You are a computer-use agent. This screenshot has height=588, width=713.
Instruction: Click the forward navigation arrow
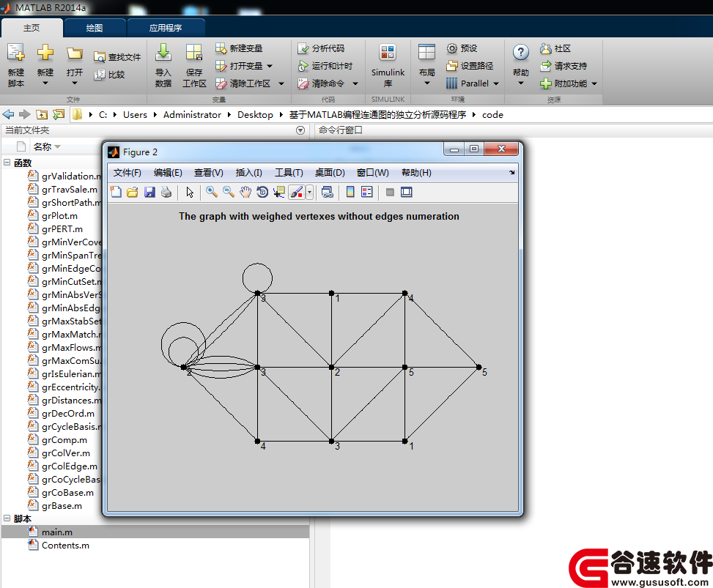25,114
